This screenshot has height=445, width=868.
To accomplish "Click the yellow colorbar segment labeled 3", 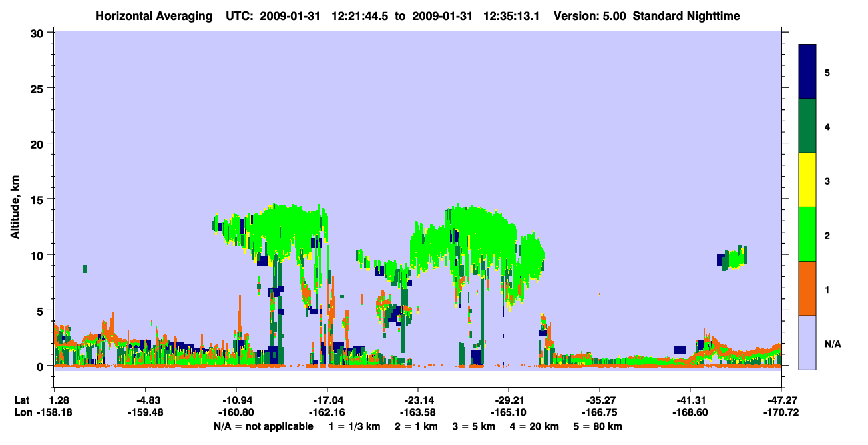I will click(x=807, y=180).
